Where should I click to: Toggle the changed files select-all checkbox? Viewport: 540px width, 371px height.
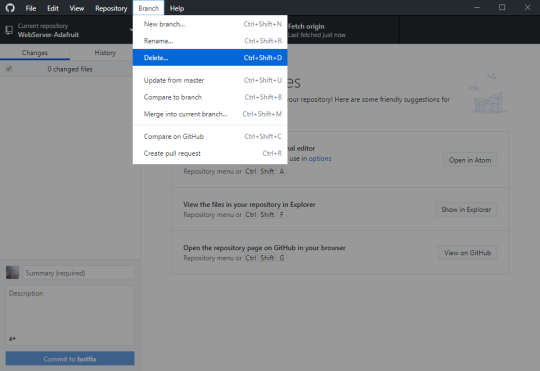pos(9,69)
